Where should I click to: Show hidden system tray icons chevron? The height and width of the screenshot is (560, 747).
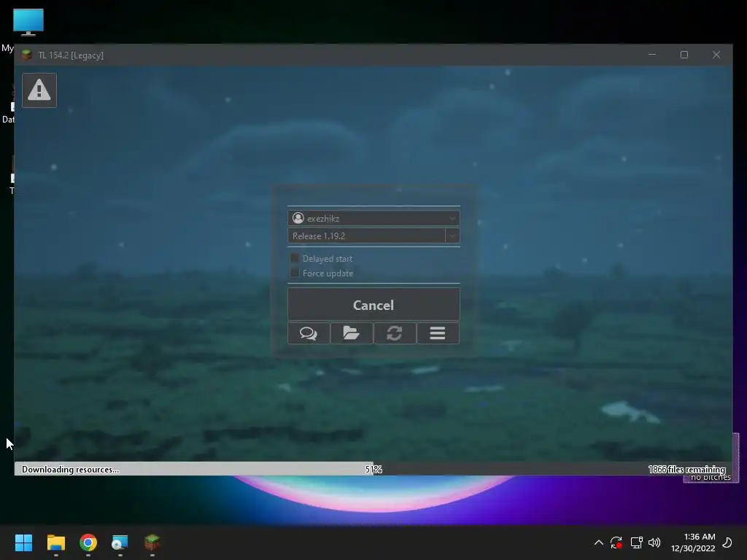pos(599,542)
